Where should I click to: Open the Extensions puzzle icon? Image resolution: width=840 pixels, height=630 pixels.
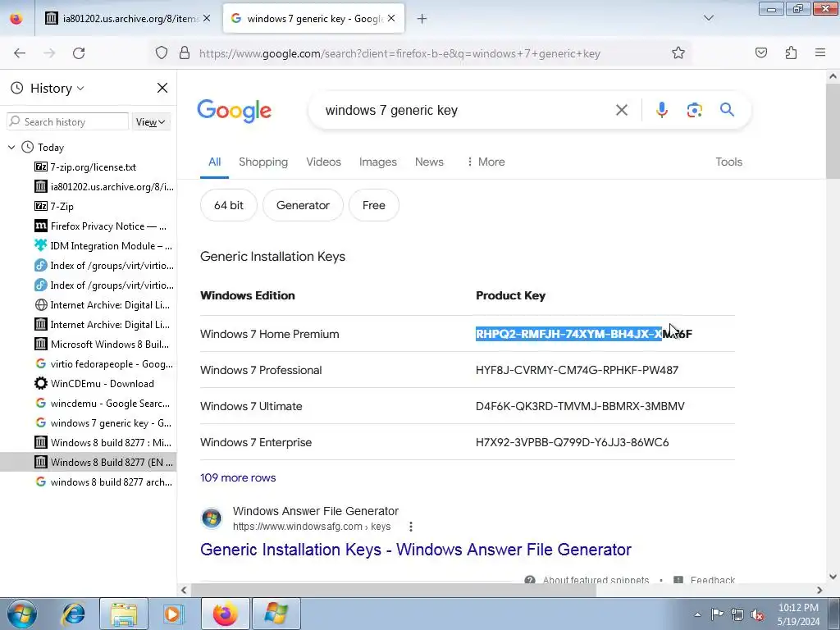coord(791,52)
